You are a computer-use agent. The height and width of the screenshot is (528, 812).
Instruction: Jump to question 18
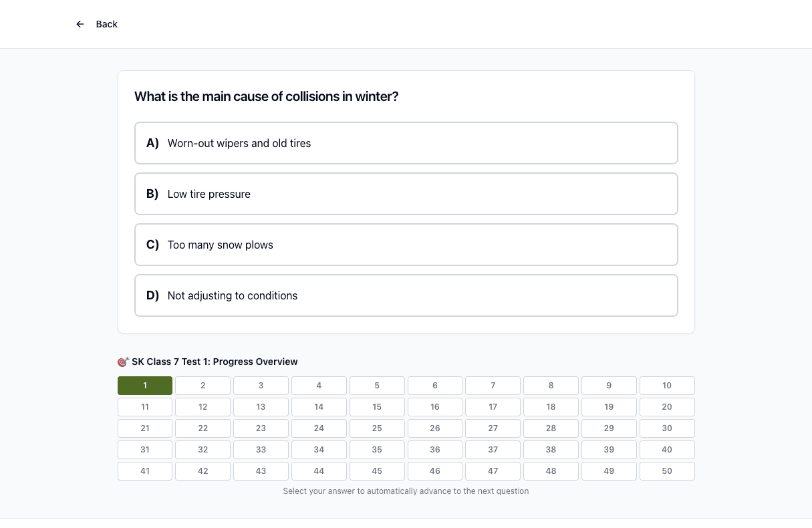(551, 407)
